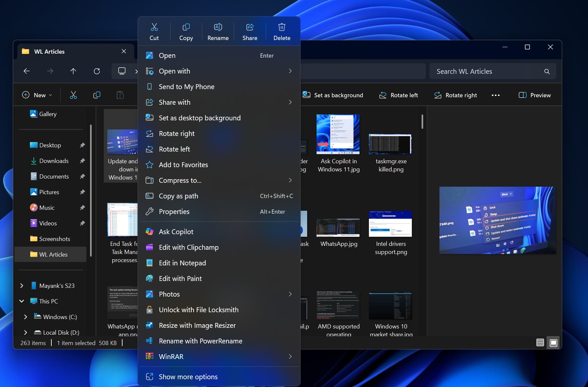Screen dimensions: 588x387
Task: Switch to details list view
Action: coord(540,342)
